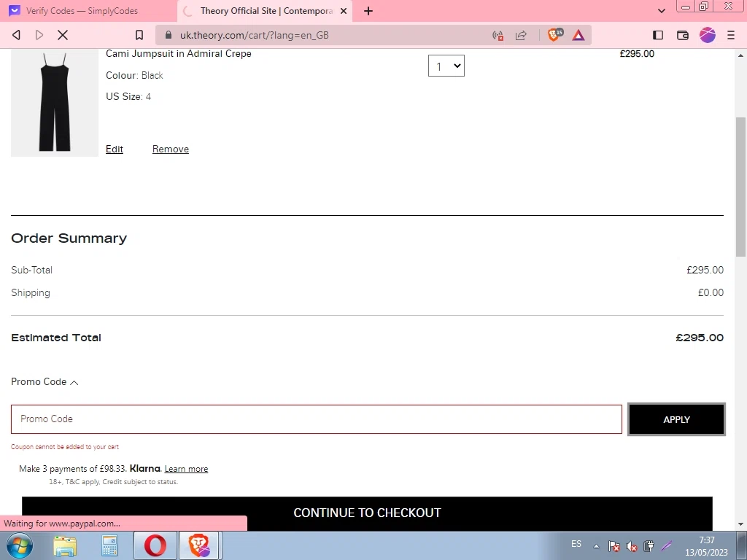Go back with the browser back arrow
Viewport: 747px width, 560px height.
coord(16,35)
